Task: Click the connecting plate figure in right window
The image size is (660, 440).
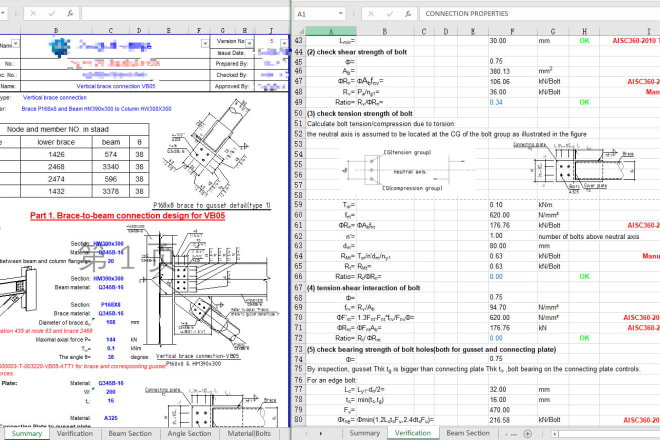Action: pos(575,168)
